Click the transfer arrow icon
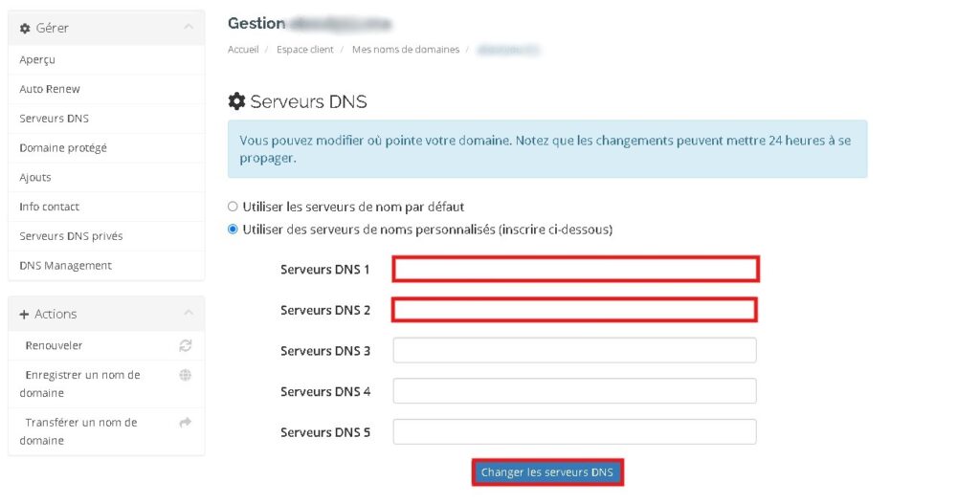Viewport: 980px width, 504px height. 186,423
